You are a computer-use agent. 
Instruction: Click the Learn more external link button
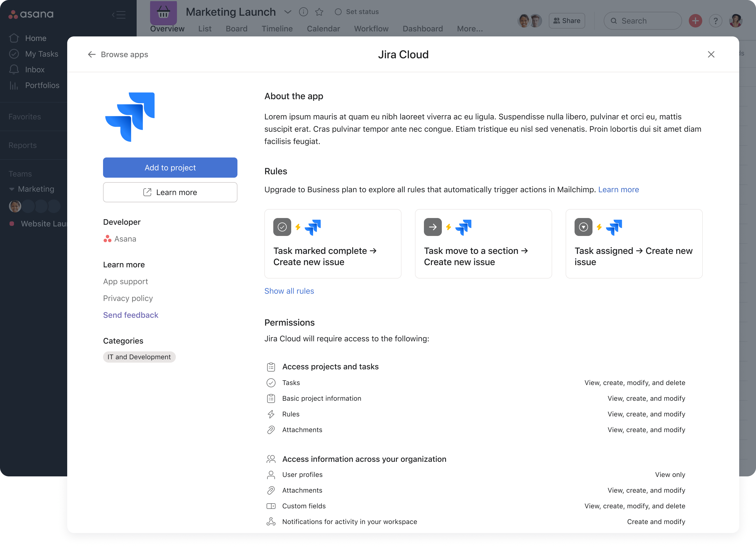(x=170, y=192)
